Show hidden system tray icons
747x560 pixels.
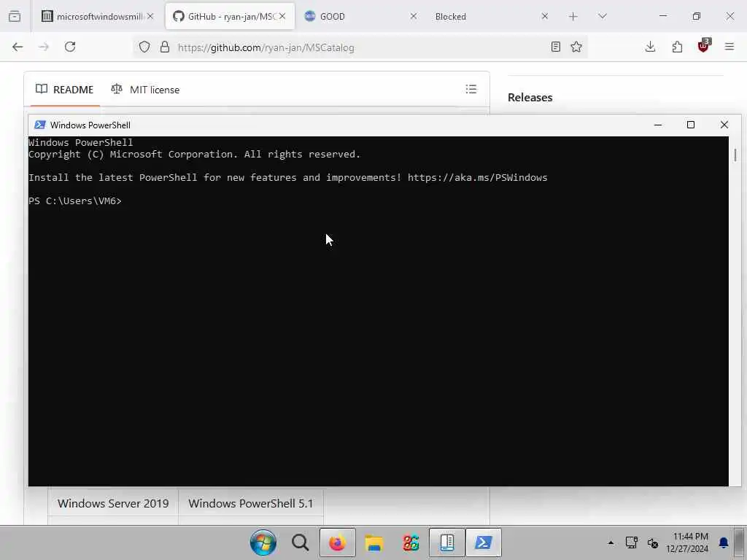point(611,542)
